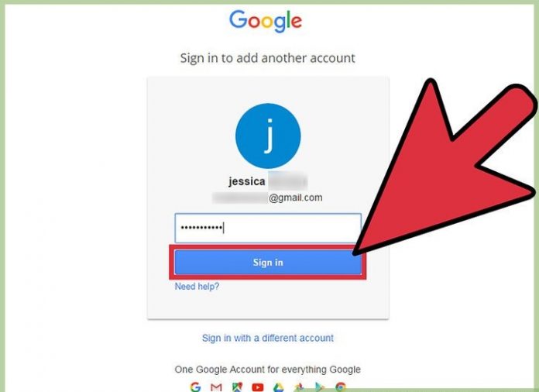Click the blue j profile avatar
This screenshot has height=392, width=539.
(268, 136)
